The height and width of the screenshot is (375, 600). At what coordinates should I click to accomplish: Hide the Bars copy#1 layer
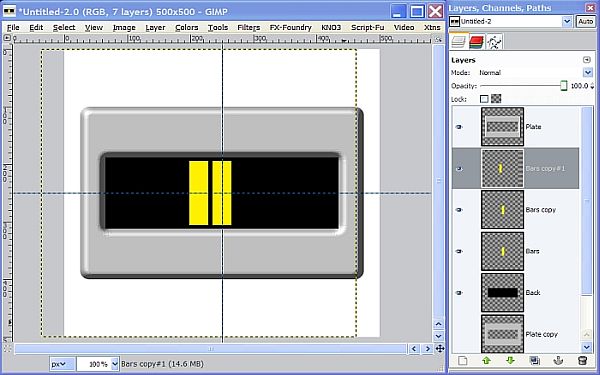pyautogui.click(x=459, y=169)
